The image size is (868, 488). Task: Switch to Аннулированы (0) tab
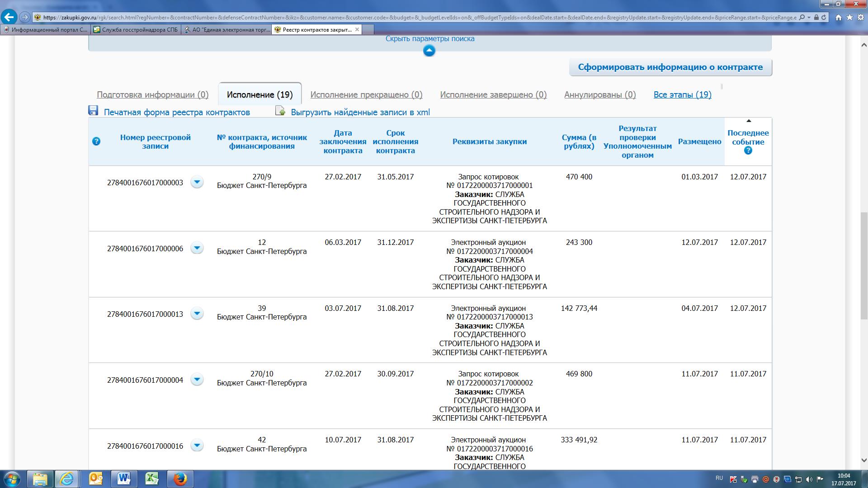tap(600, 95)
